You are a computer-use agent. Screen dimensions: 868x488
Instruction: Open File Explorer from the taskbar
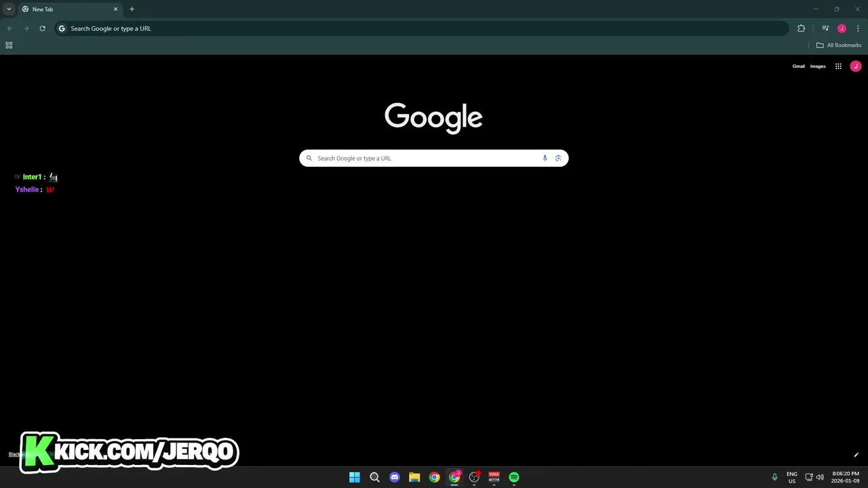click(x=414, y=477)
